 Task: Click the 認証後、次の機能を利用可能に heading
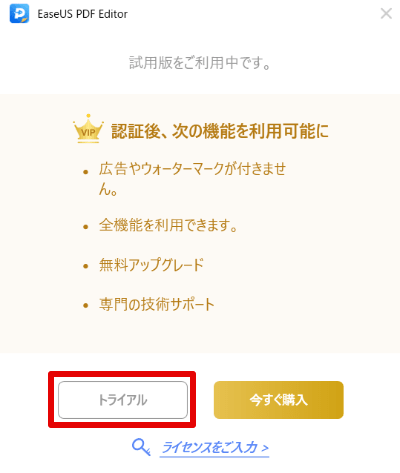[x=220, y=131]
